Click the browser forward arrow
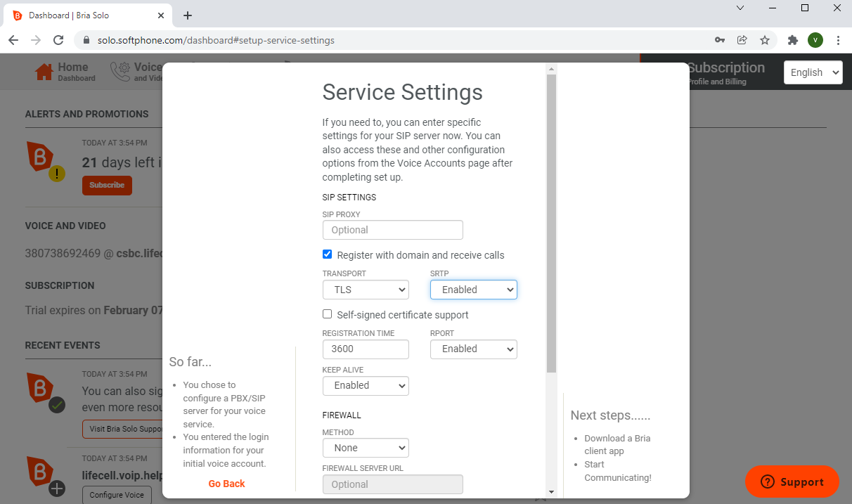Viewport: 852px width, 504px height. coord(36,40)
